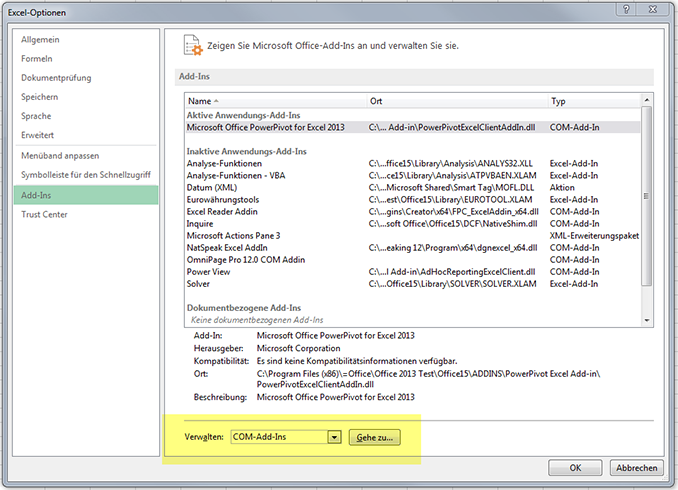The width and height of the screenshot is (678, 490).
Task: Click the Microsoft Corporation publisher value
Action: pos(298,348)
